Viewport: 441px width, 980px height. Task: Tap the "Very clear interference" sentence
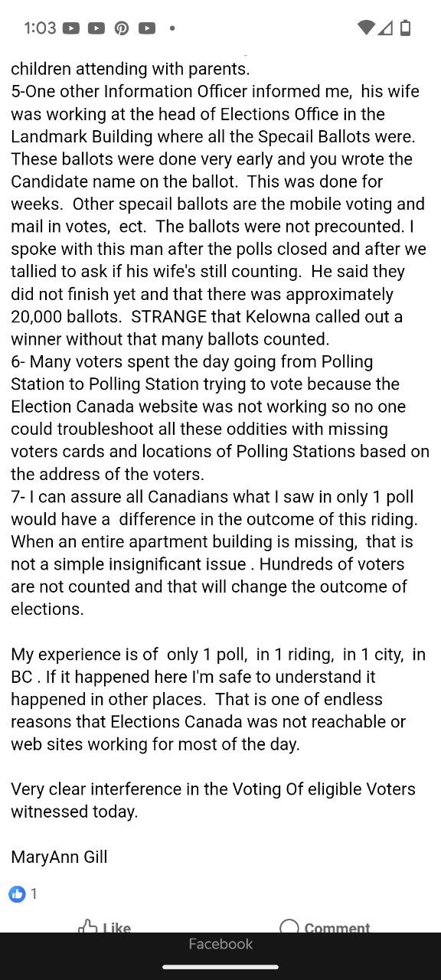[213, 800]
